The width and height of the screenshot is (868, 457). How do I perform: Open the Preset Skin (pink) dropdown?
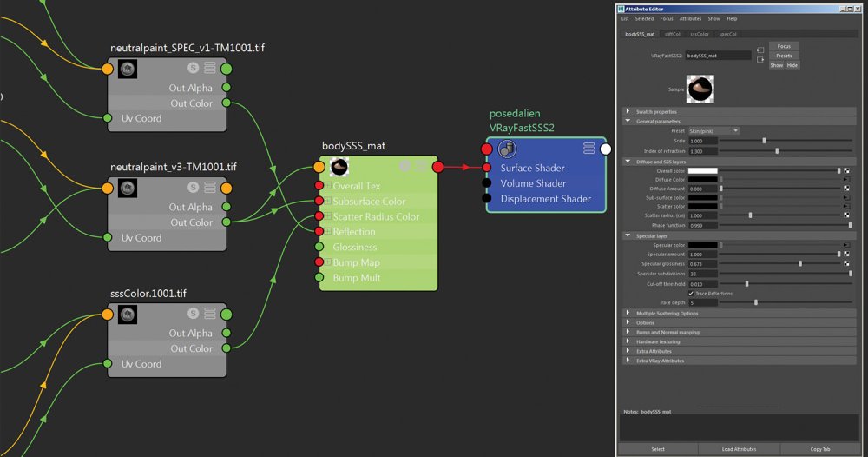click(x=714, y=131)
